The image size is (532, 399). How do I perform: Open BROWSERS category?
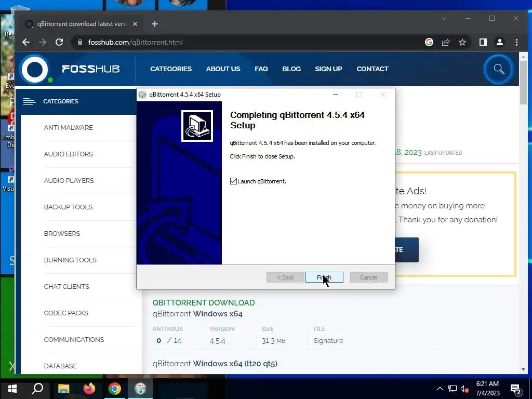coord(62,233)
